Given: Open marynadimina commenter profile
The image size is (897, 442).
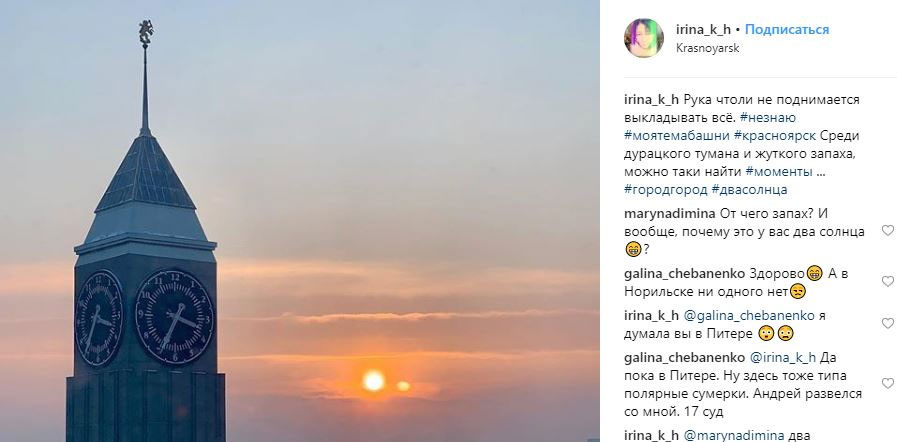Looking at the screenshot, I should point(669,214).
